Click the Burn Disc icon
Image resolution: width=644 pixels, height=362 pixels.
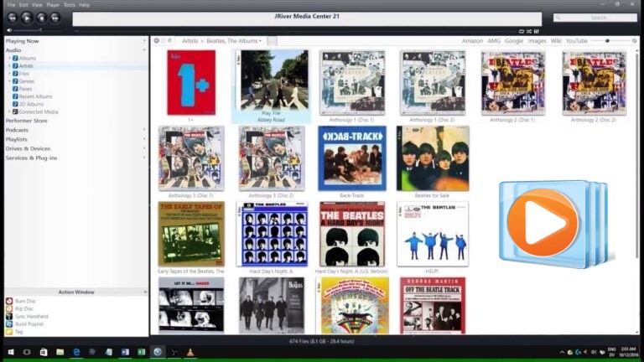[9, 301]
